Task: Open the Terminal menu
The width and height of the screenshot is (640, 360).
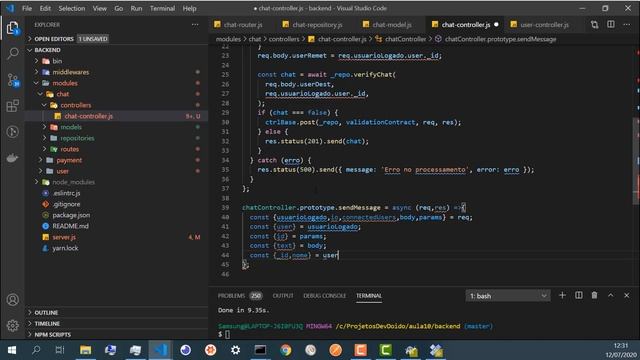Action: 162,8
